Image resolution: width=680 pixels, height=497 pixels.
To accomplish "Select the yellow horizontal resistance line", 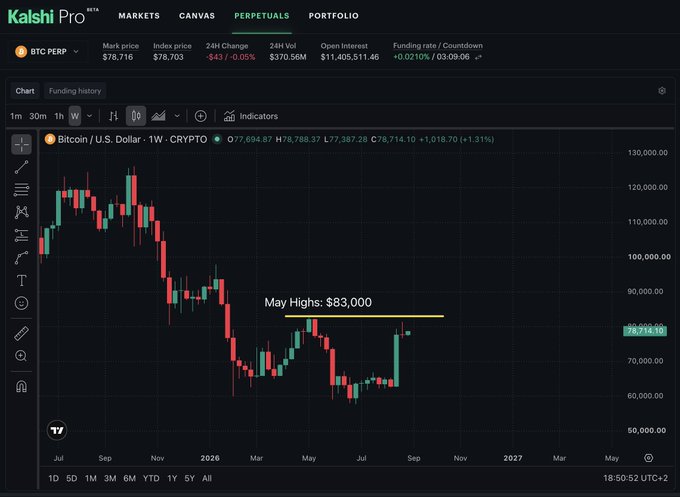I will coord(364,316).
